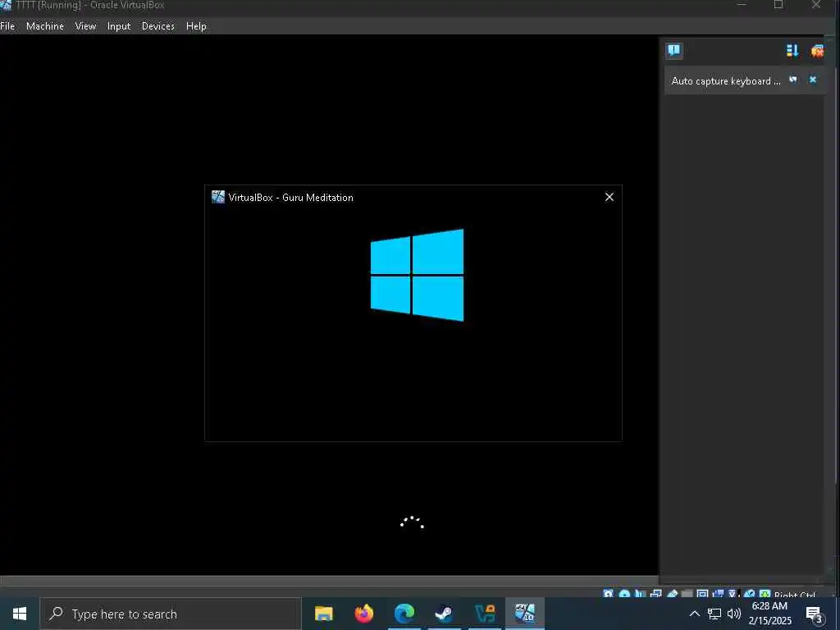Open the Windows Start menu
This screenshot has height=630, width=840.
[20, 614]
